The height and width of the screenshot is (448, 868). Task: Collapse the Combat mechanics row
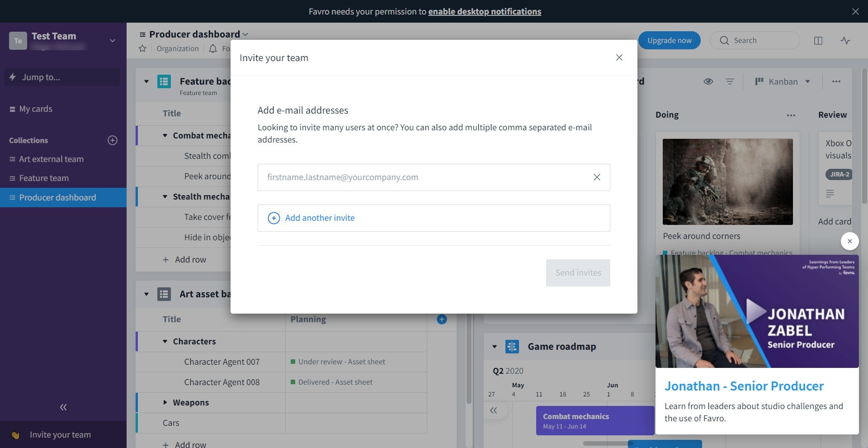coord(165,136)
